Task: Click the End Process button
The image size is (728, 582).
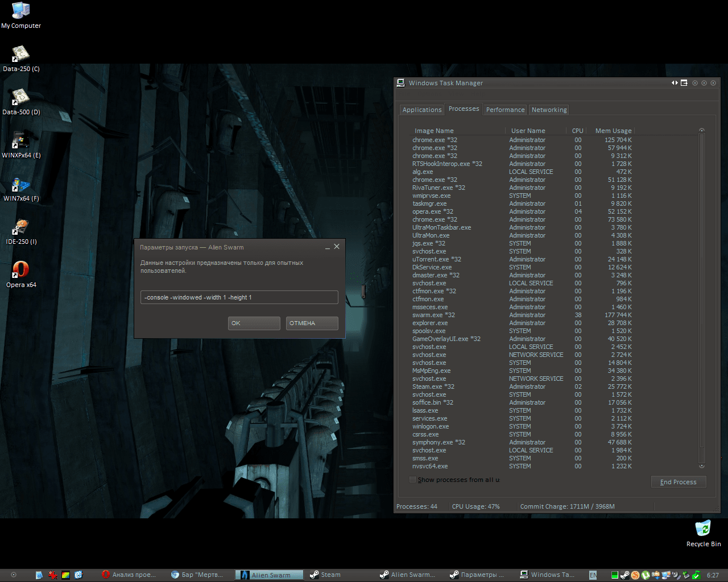Action: click(679, 482)
